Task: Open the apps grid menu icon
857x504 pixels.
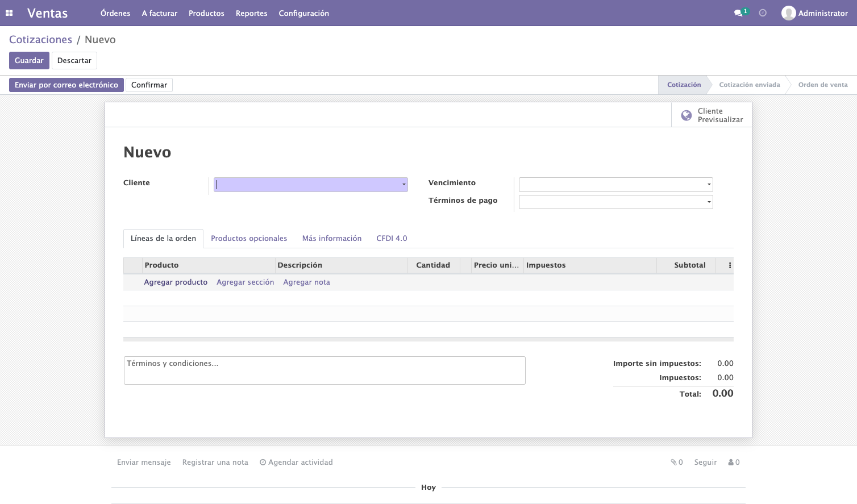Action: point(9,13)
